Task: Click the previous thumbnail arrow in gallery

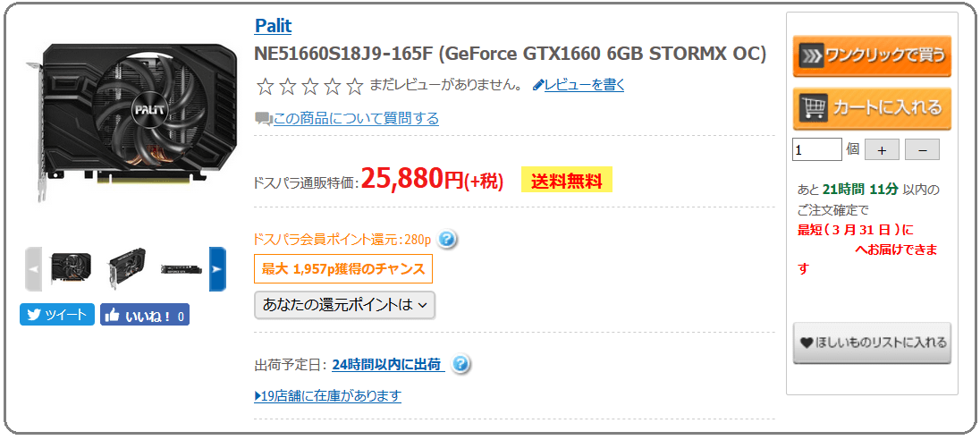Action: [33, 269]
